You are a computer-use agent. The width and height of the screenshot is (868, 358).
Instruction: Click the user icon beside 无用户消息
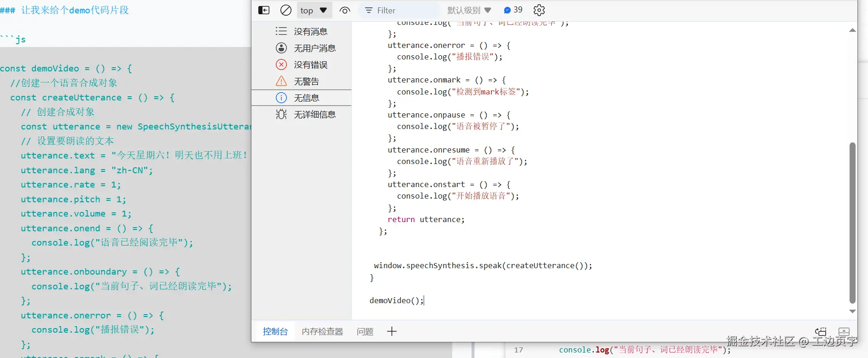[x=281, y=48]
